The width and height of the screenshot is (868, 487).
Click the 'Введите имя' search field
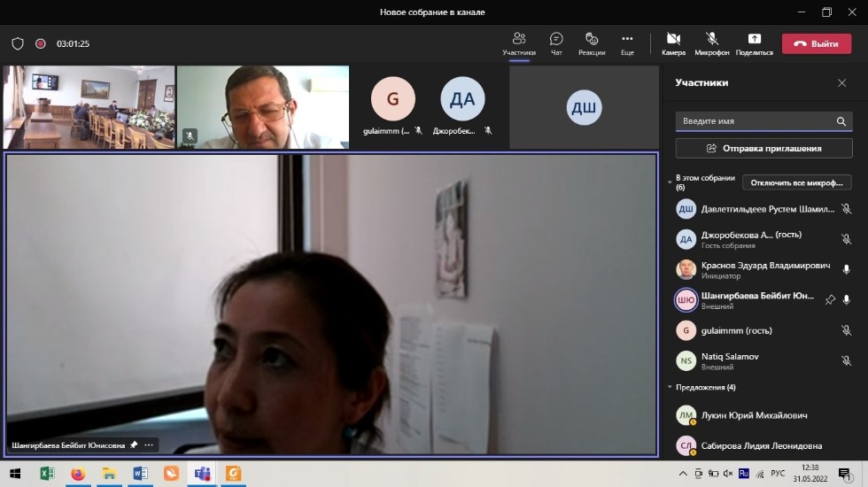point(753,121)
